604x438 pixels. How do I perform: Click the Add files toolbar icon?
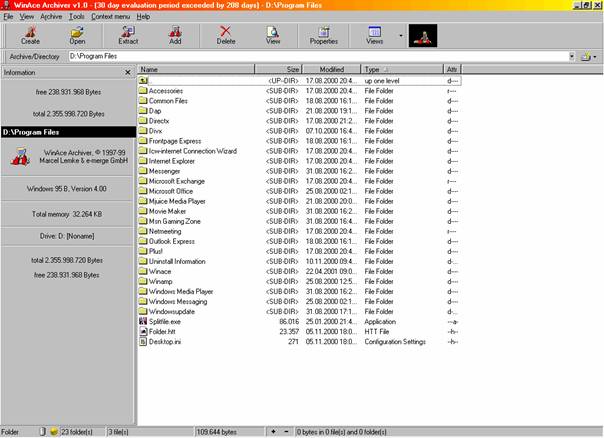click(x=175, y=35)
